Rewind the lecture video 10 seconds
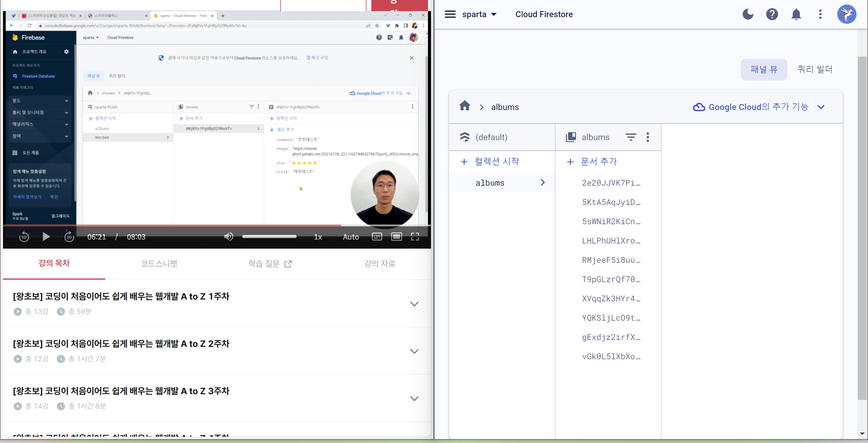 24,237
